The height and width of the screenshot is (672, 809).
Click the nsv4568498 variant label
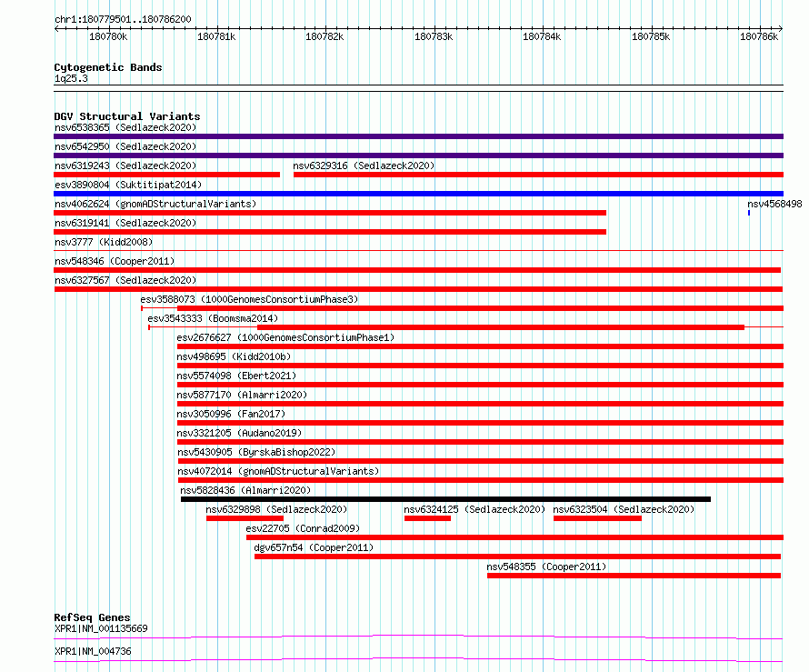point(774,204)
